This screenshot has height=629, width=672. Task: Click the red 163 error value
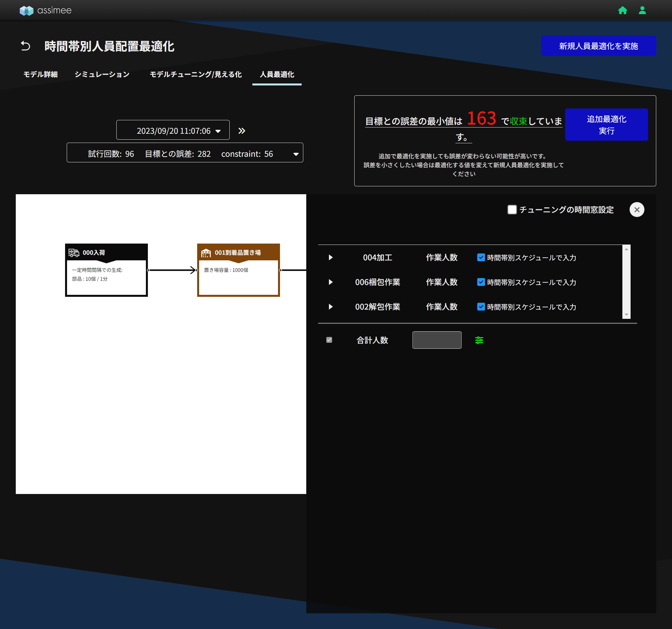pyautogui.click(x=481, y=119)
